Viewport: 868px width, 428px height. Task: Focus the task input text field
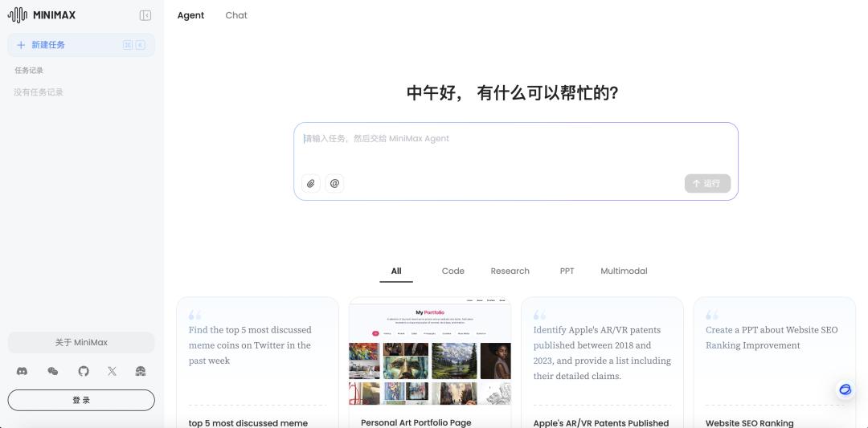point(514,147)
